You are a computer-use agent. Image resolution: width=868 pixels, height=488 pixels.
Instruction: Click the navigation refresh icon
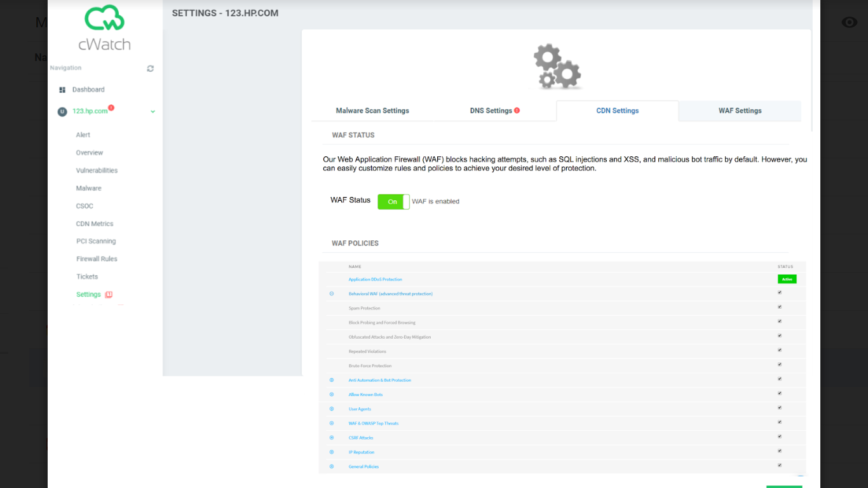151,69
